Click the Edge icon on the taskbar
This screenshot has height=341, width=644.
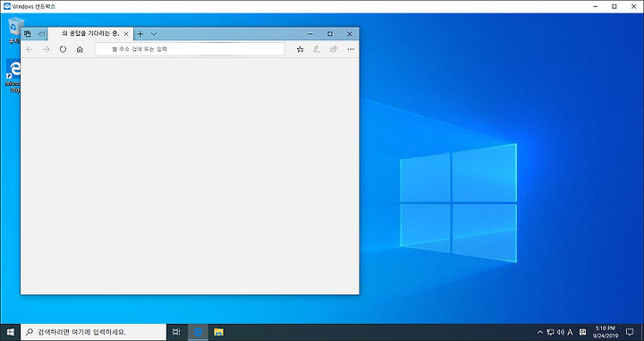pos(198,332)
